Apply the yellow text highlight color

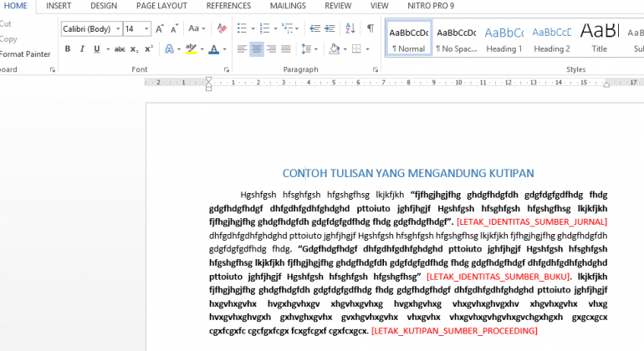[191, 49]
